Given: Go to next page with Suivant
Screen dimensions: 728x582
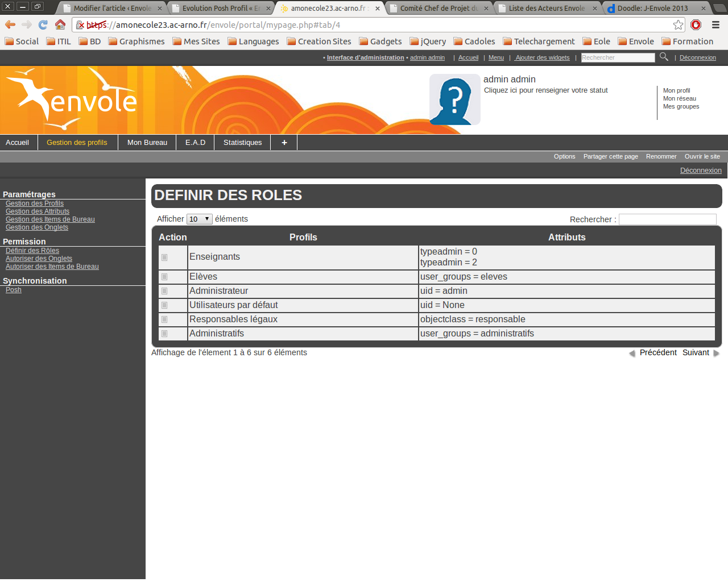Looking at the screenshot, I should [x=696, y=353].
